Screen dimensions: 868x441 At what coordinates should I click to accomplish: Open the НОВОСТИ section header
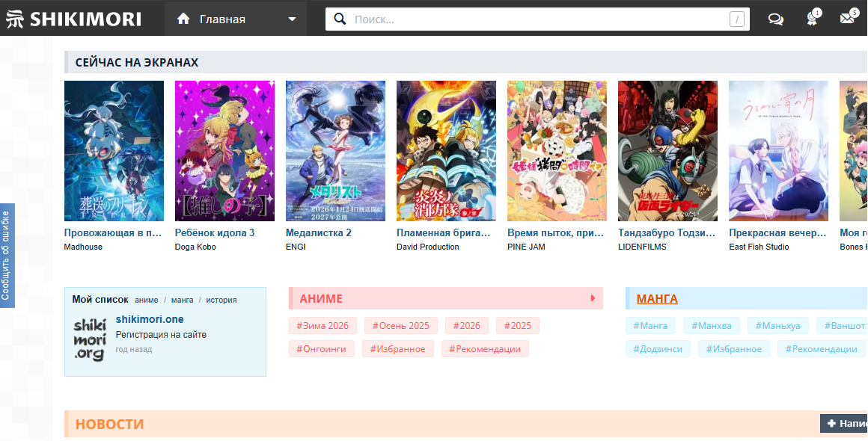tap(109, 424)
